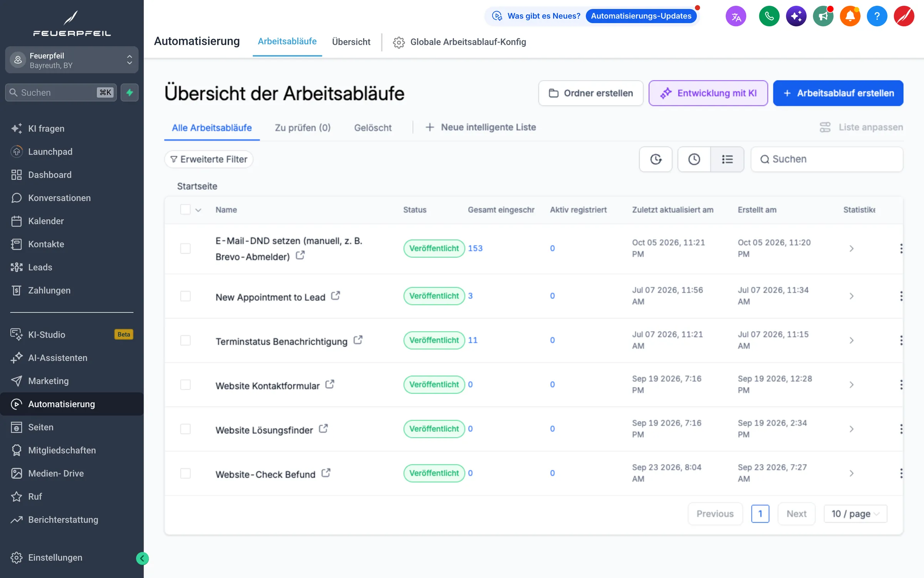Click Entwicklung mit KI button
924x578 pixels.
pos(708,93)
